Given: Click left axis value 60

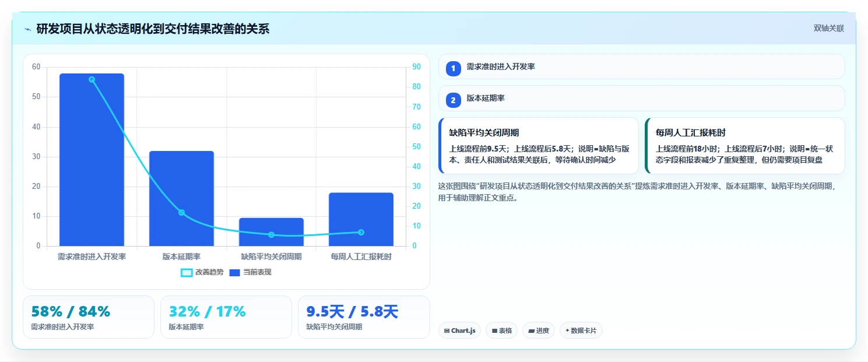Looking at the screenshot, I should (36, 67).
